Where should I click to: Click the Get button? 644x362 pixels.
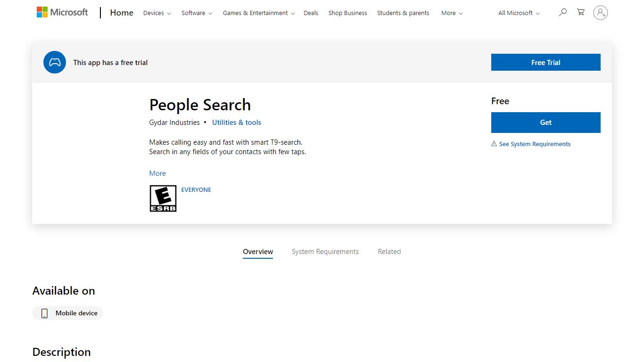tap(546, 123)
